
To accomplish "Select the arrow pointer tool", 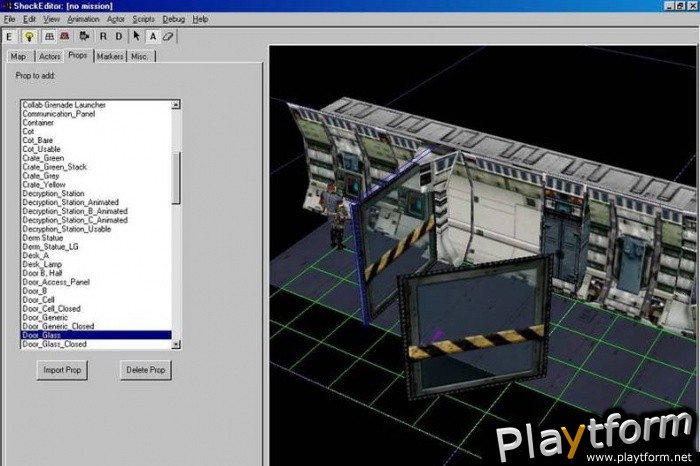I will coord(137,37).
